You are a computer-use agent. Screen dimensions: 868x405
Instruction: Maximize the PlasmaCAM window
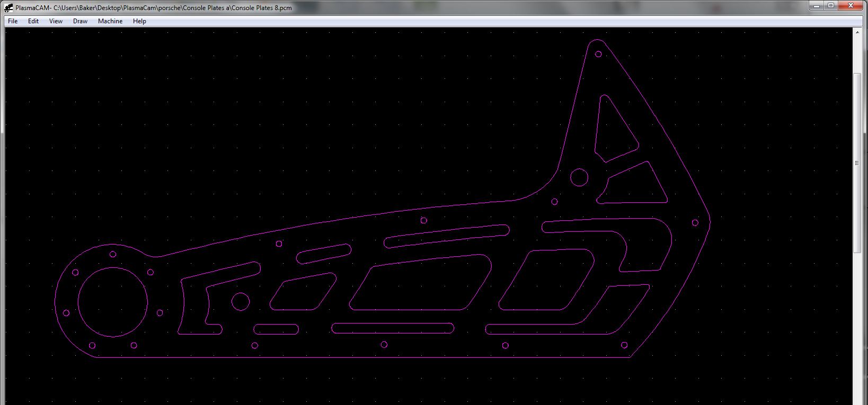[x=831, y=5]
